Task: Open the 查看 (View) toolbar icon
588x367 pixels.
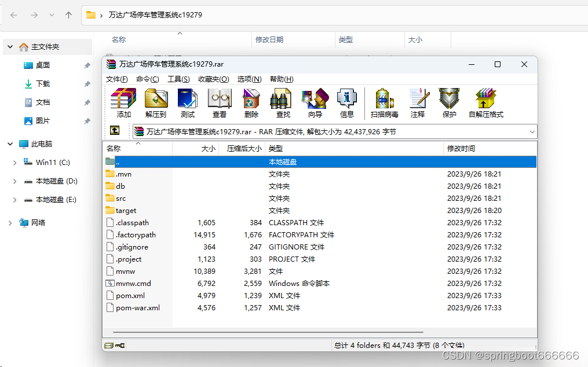Action: pyautogui.click(x=220, y=103)
